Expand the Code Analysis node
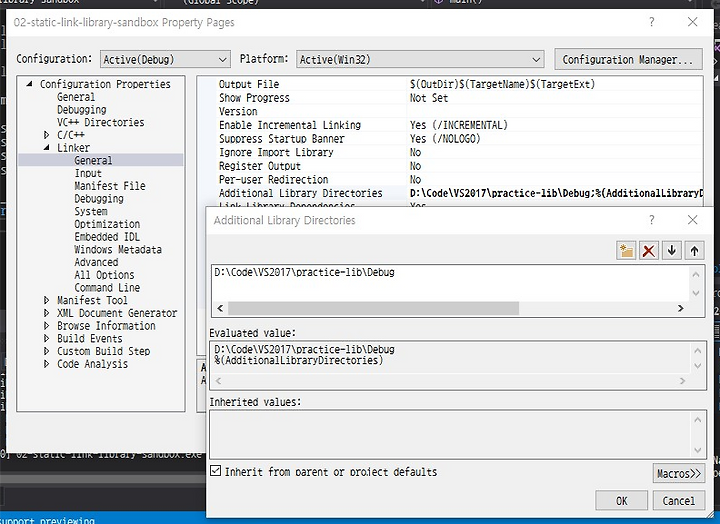The width and height of the screenshot is (720, 524). [46, 364]
